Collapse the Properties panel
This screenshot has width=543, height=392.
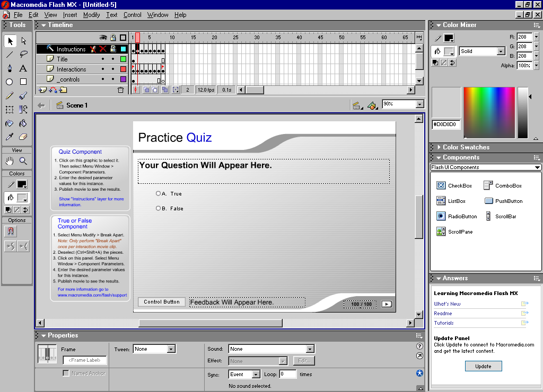coord(43,335)
